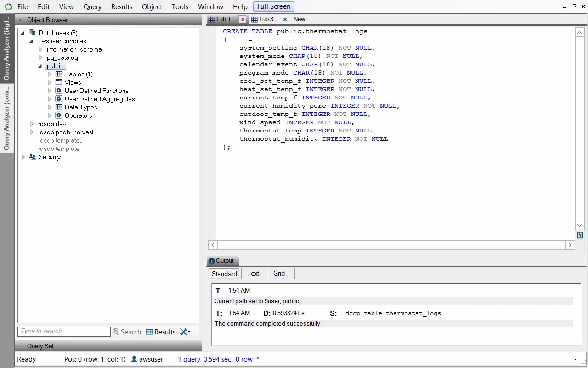Click New to open new tab
The width and height of the screenshot is (588, 368).
[299, 19]
